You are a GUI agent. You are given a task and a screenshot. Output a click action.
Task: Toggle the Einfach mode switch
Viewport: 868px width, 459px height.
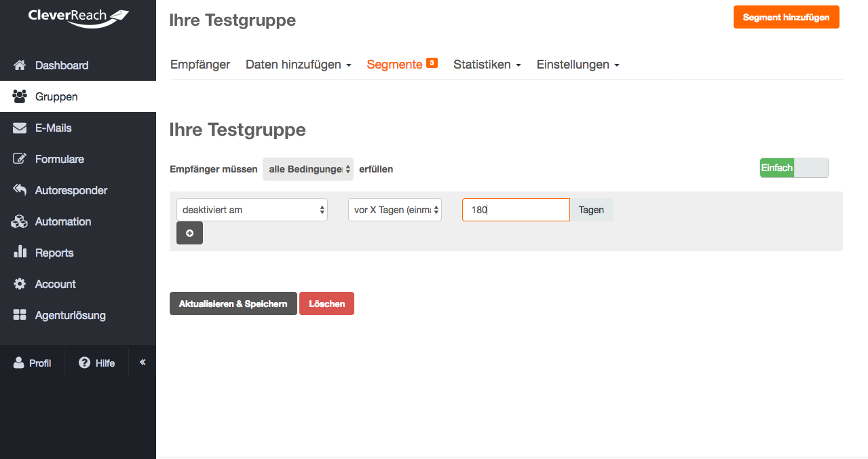click(x=794, y=168)
